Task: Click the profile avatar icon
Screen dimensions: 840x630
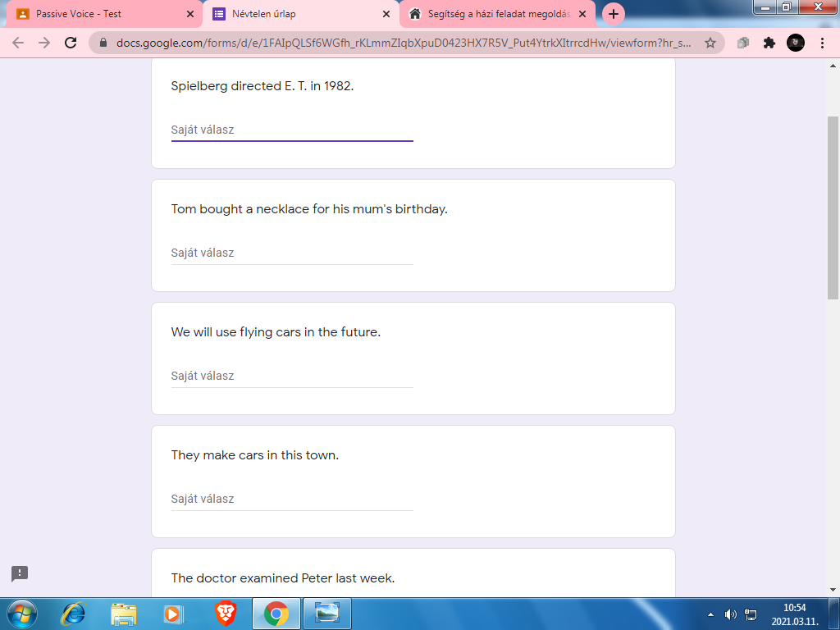Action: pos(795,43)
